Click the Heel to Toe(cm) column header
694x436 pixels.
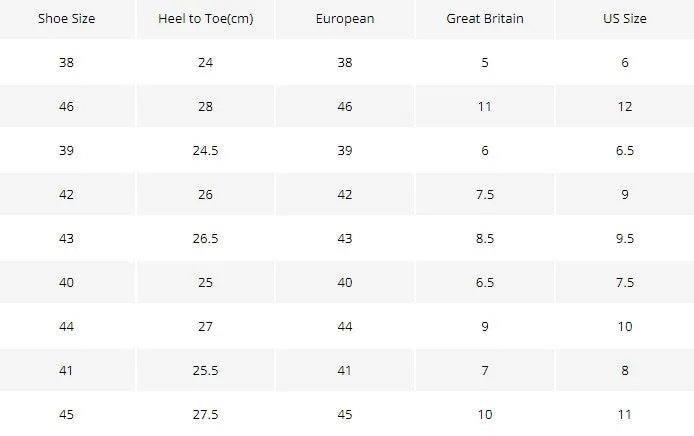(205, 19)
